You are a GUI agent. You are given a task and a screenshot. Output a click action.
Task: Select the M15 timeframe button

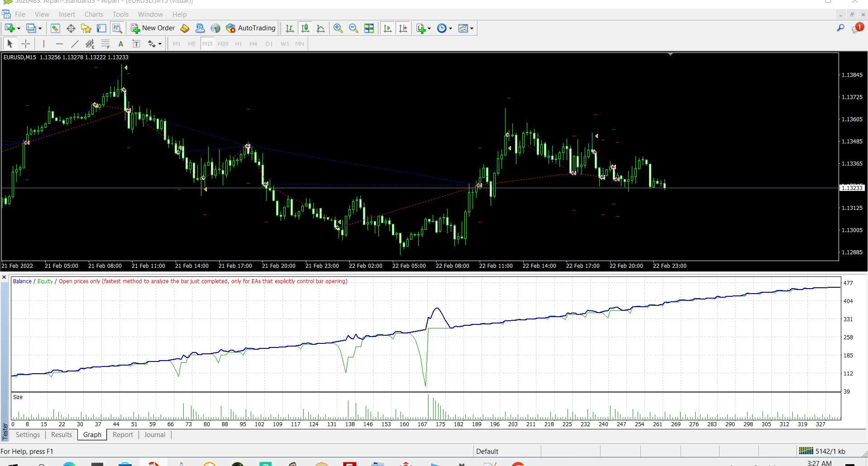(208, 44)
